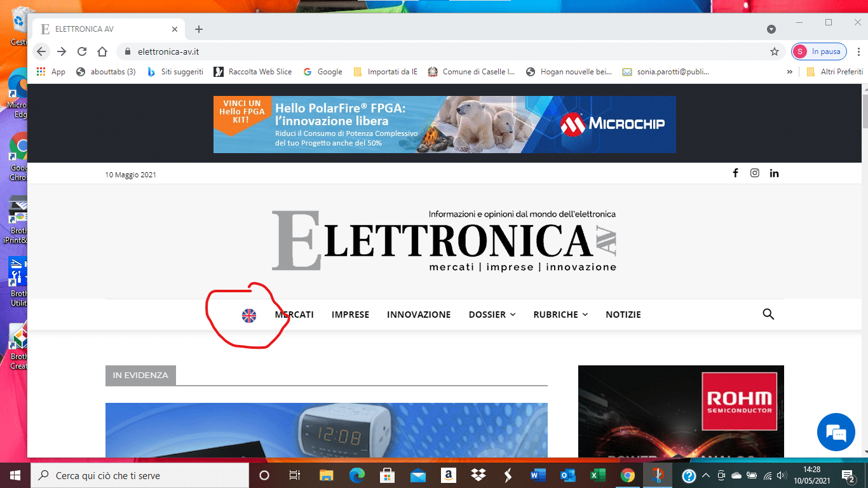Click the 10 Maggio 2021 date text

pyautogui.click(x=130, y=175)
